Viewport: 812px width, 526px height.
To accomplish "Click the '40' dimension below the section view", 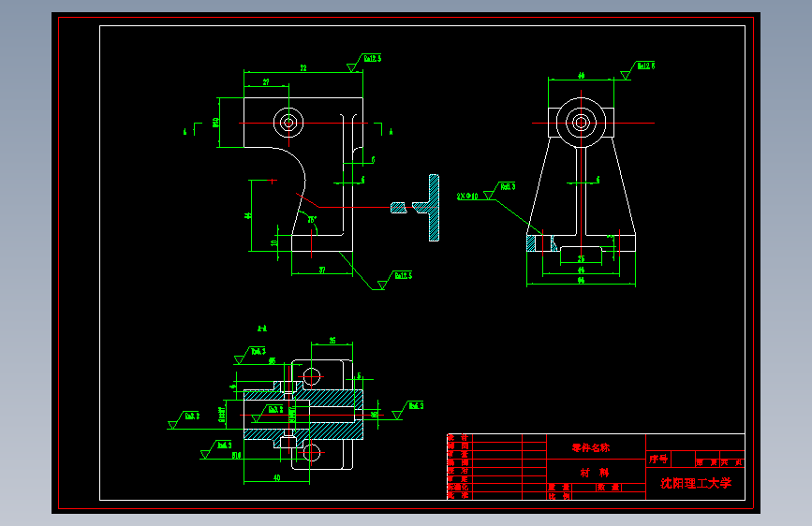I will coord(277,478).
